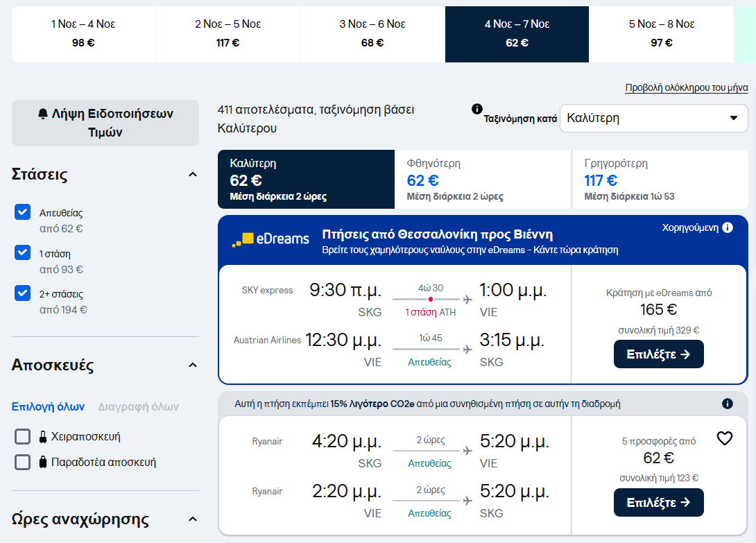Collapse the Στάσεις filter section
Viewport: 756px width, 543px height.
[x=193, y=175]
